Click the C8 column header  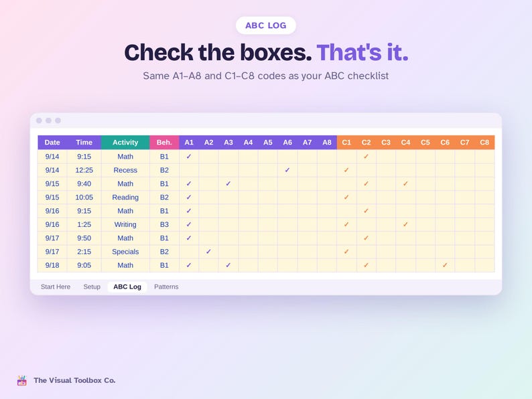(484, 143)
